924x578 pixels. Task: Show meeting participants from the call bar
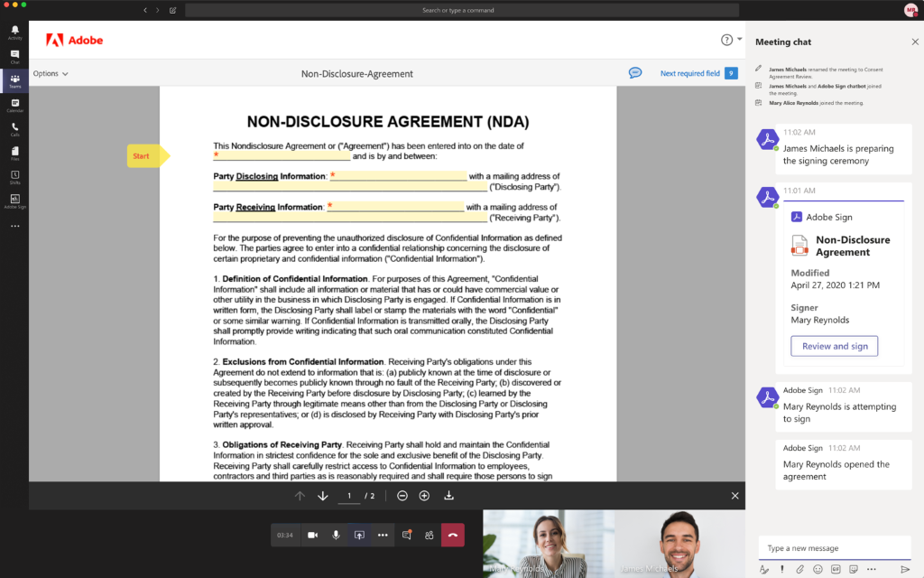(x=430, y=535)
